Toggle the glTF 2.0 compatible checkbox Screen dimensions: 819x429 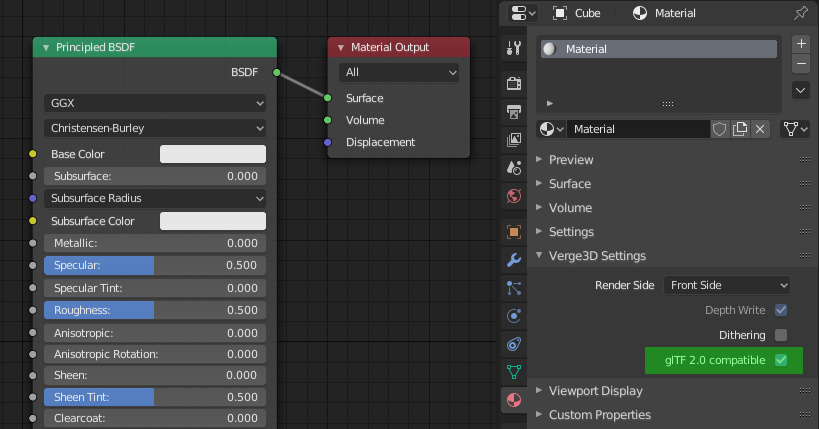point(781,360)
